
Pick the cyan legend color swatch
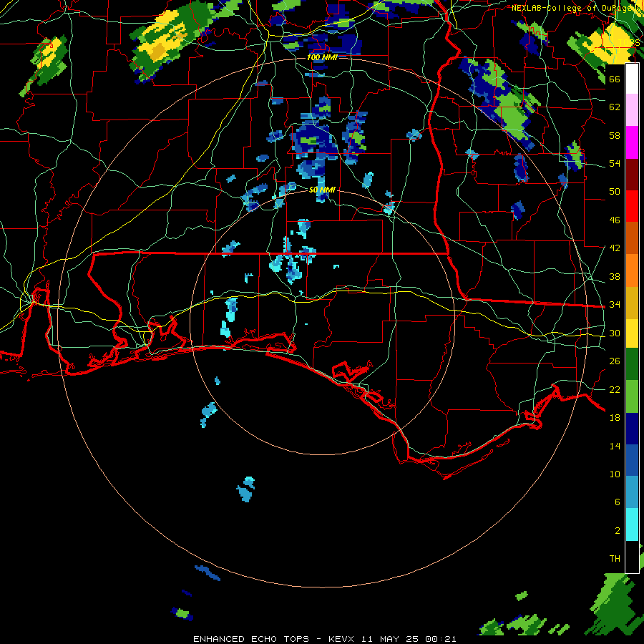tap(632, 525)
